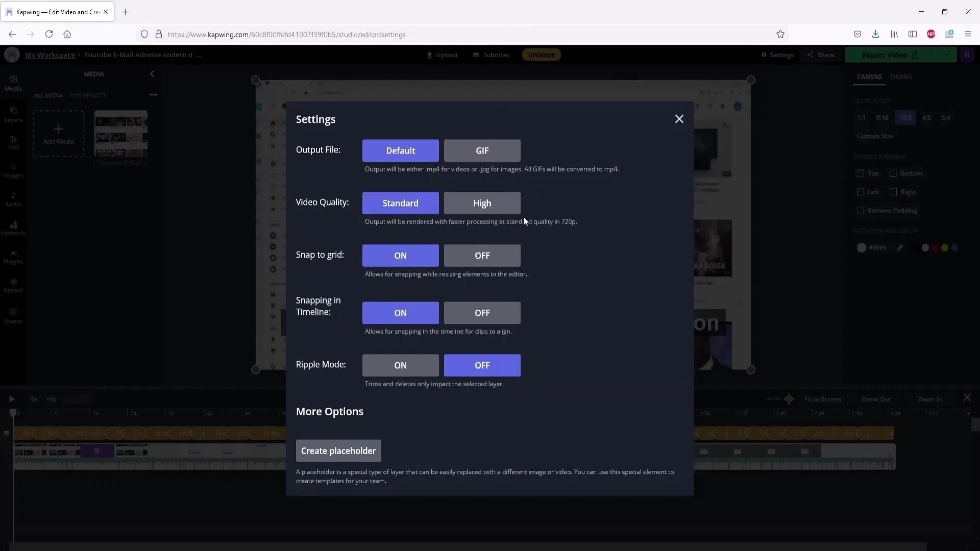Disable Snapping in Timeline
The height and width of the screenshot is (551, 980).
pos(482,313)
